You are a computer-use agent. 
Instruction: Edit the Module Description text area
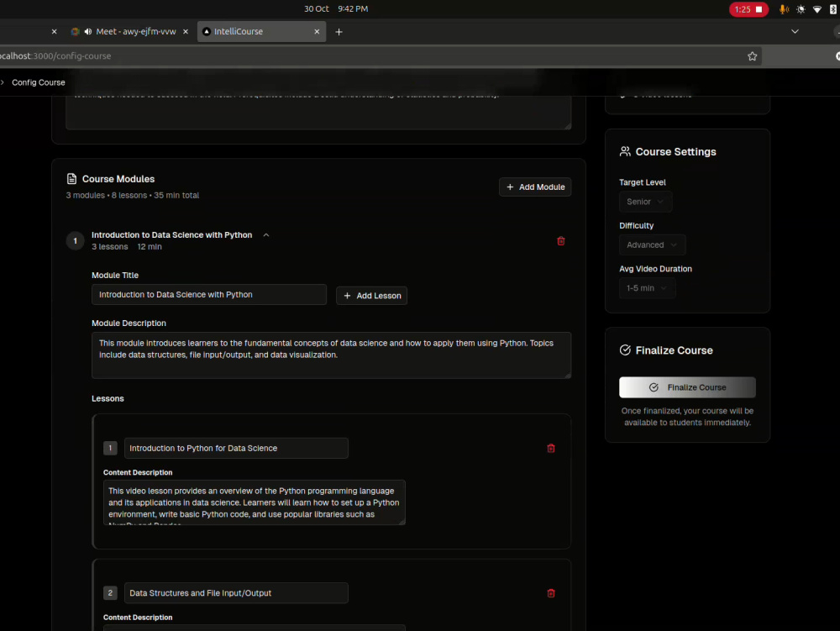(331, 355)
